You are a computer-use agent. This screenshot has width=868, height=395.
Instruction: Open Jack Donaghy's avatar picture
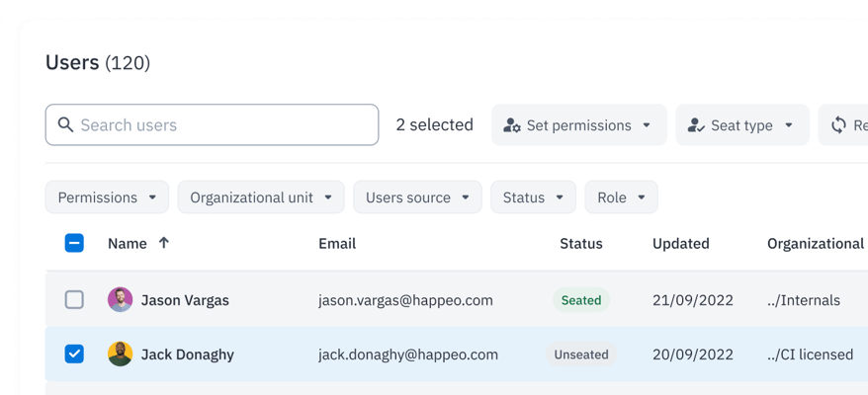pyautogui.click(x=120, y=355)
